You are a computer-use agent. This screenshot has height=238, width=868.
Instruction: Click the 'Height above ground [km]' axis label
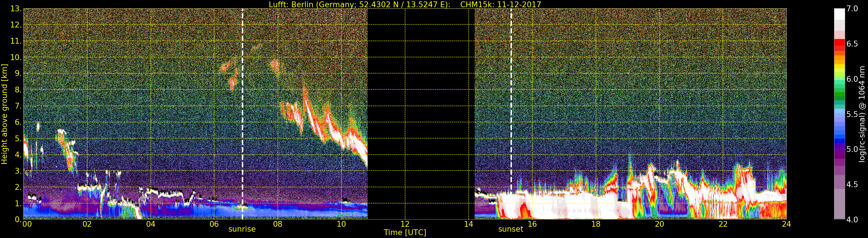pos(4,114)
